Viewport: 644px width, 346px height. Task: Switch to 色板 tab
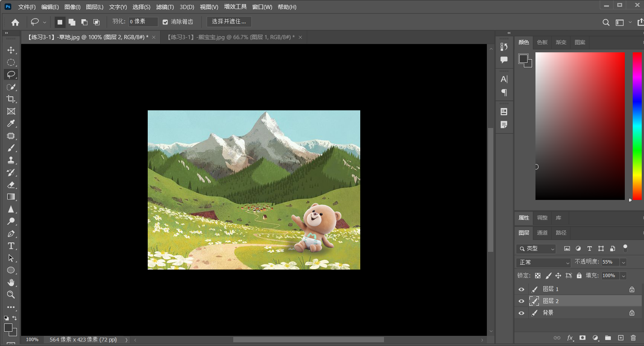tap(542, 42)
